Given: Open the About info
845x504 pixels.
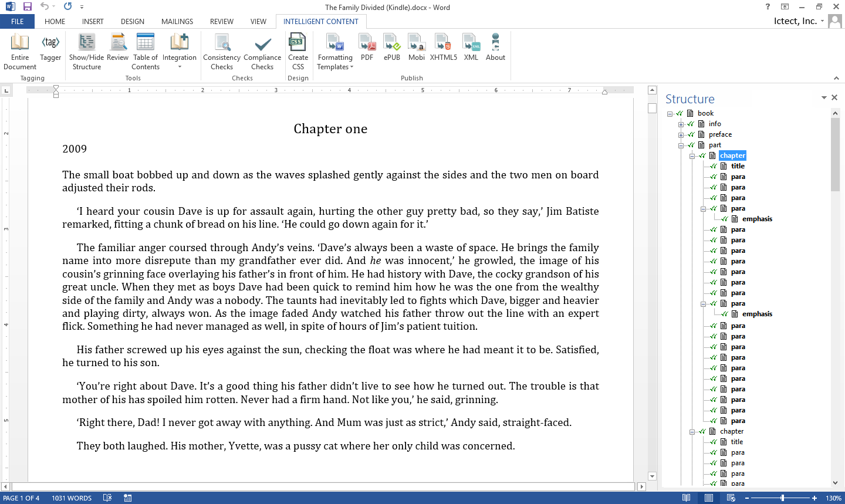Looking at the screenshot, I should 496,48.
